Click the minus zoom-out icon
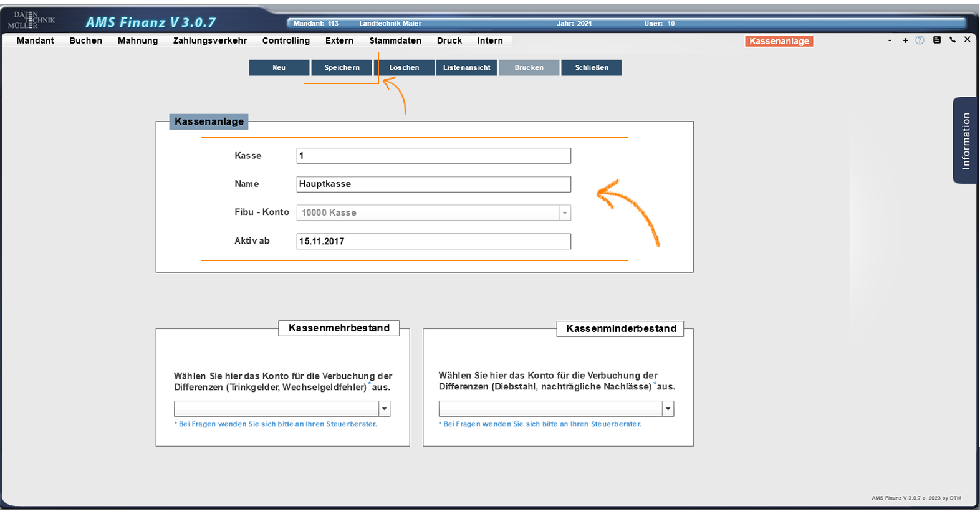980x514 pixels. (x=890, y=40)
